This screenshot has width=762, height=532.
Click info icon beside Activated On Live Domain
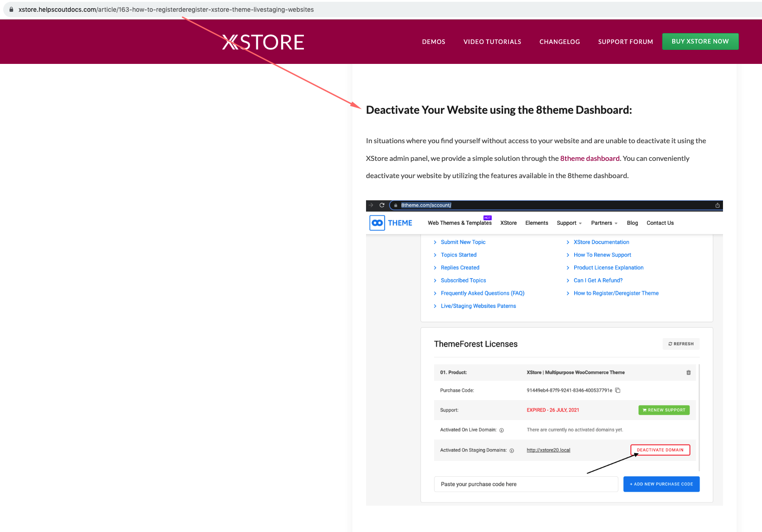pyautogui.click(x=502, y=430)
